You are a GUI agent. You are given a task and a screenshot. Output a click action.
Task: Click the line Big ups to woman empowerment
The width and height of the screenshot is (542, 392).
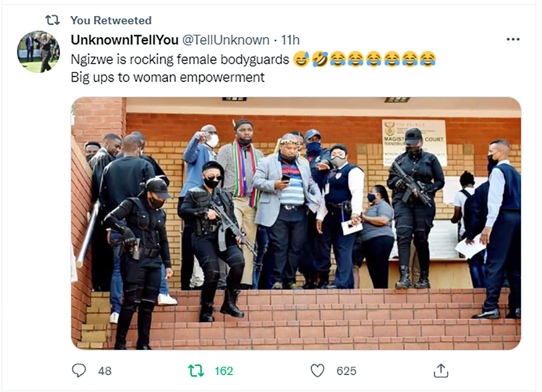[168, 77]
